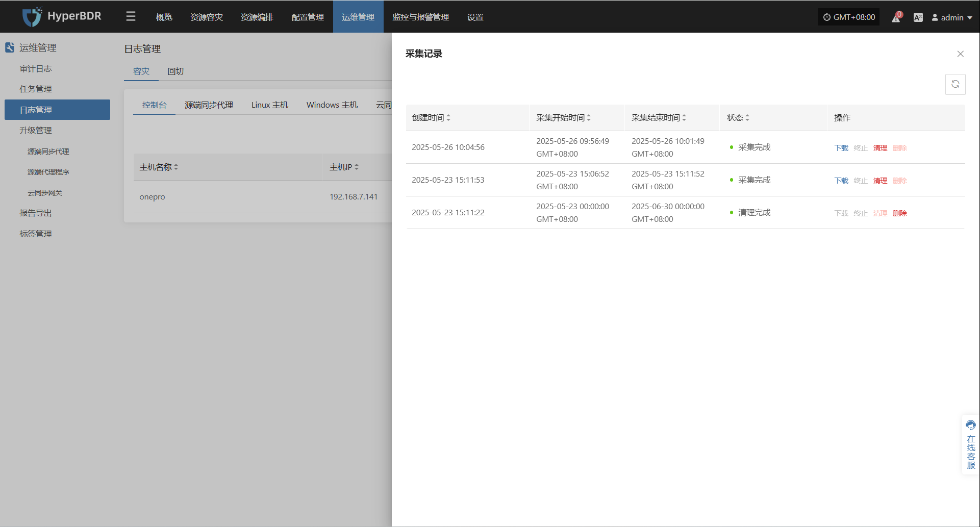The width and height of the screenshot is (980, 527).
Task: Toggle the hamburger menu icon
Action: [x=131, y=17]
